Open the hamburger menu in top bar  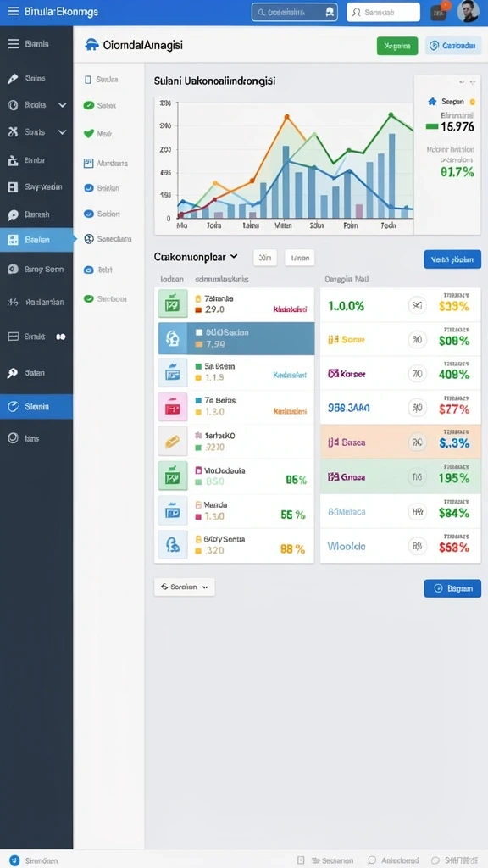click(x=12, y=11)
